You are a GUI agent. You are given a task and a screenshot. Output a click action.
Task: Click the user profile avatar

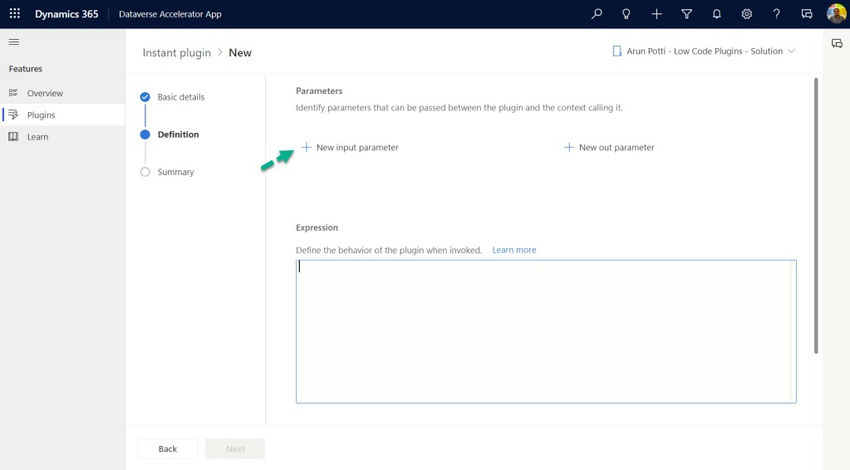point(836,14)
